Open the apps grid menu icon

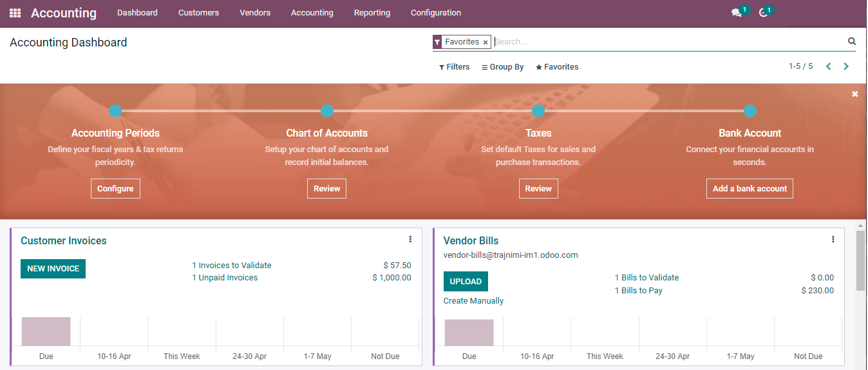coord(15,13)
